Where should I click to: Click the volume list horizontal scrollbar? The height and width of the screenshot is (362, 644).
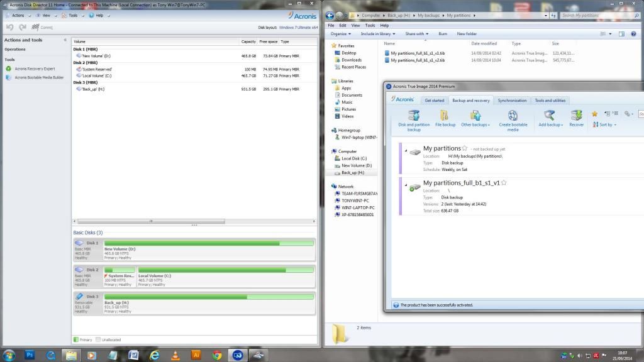coord(151,221)
